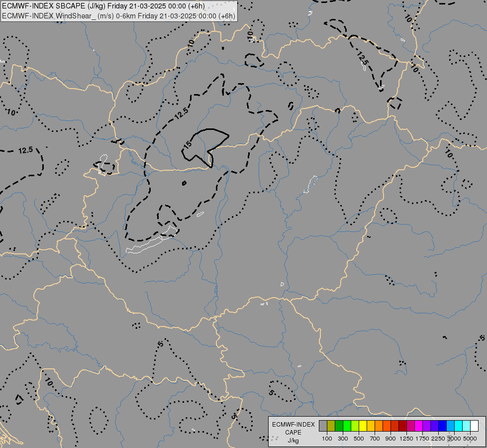Click the gray swatch in CAPE legend

(323, 426)
